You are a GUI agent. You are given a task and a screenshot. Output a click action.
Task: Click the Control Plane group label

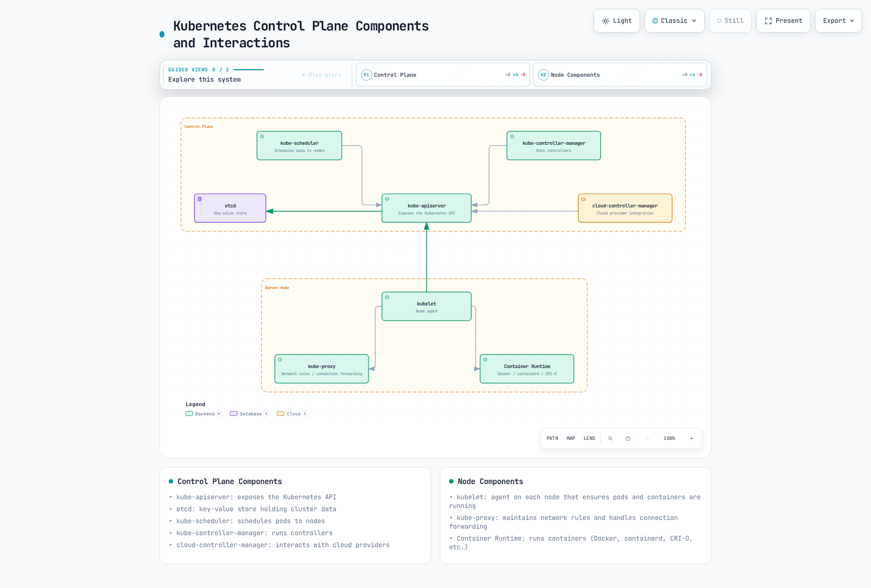click(x=199, y=126)
